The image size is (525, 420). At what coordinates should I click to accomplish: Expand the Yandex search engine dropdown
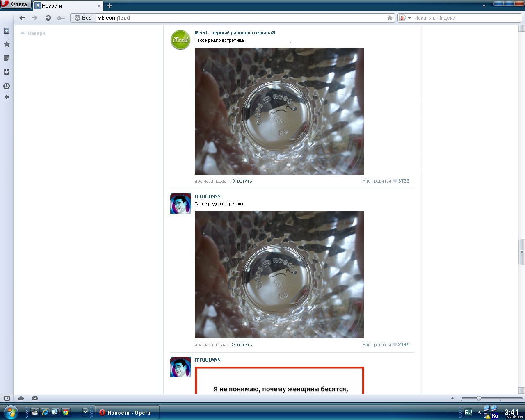tap(409, 18)
